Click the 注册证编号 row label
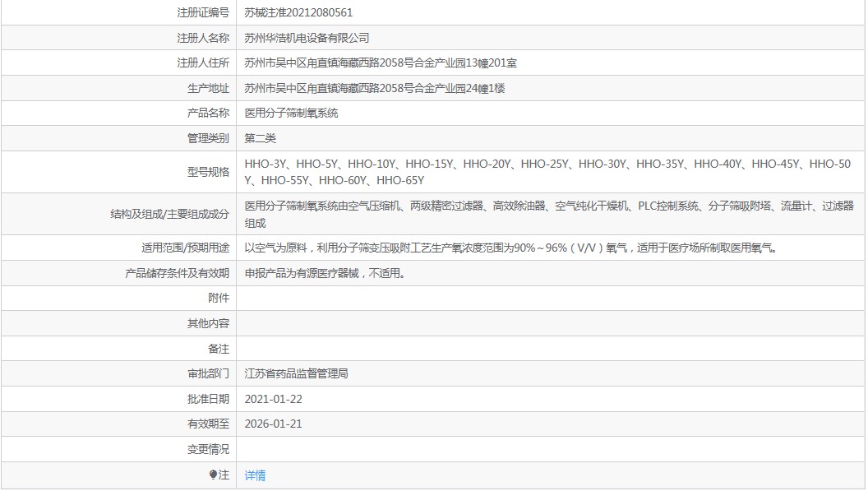 click(202, 12)
